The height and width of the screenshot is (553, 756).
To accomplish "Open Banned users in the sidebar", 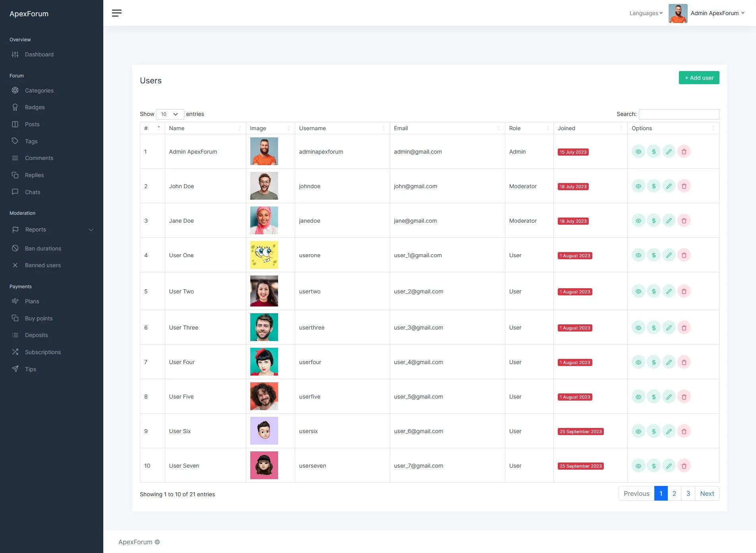I will click(x=43, y=265).
